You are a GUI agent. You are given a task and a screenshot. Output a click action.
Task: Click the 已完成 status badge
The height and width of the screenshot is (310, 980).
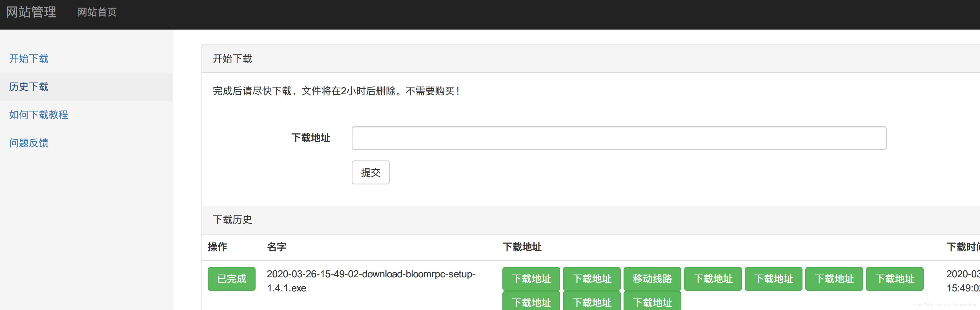click(x=231, y=279)
